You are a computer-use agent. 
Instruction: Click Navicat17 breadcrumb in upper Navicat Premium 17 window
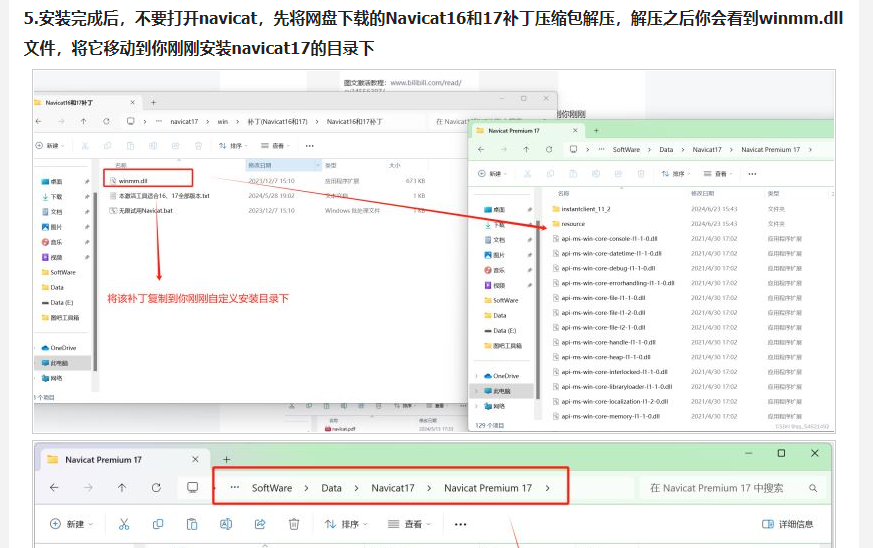tap(707, 149)
